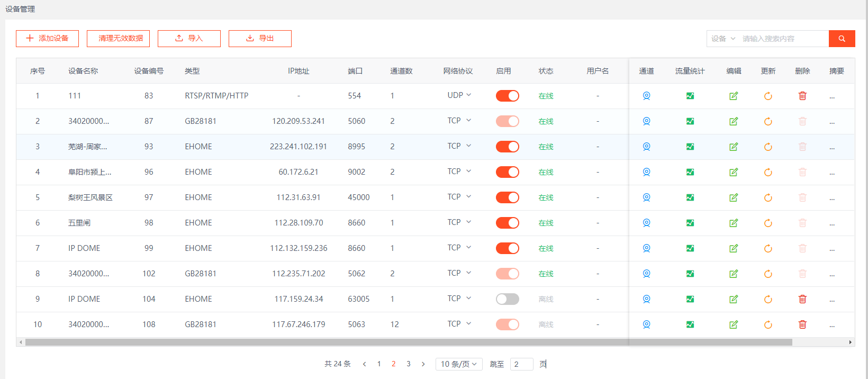
Task: Delete device 111 using trash icon
Action: [802, 96]
